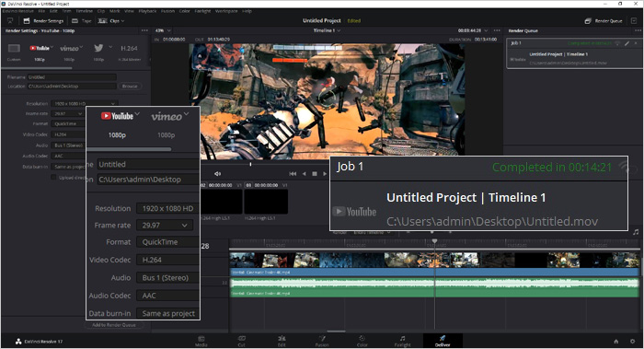
Task: Open the Frame rate dropdown
Action: click(x=68, y=113)
